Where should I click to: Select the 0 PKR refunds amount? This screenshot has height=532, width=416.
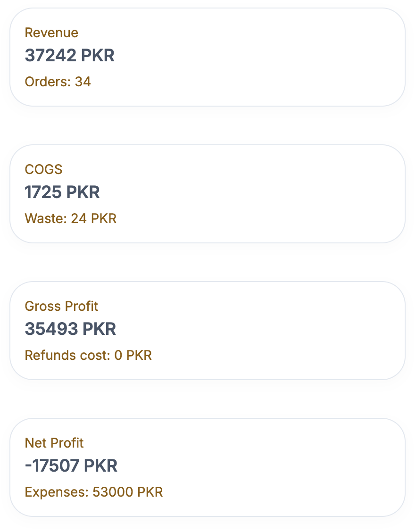[x=133, y=356]
